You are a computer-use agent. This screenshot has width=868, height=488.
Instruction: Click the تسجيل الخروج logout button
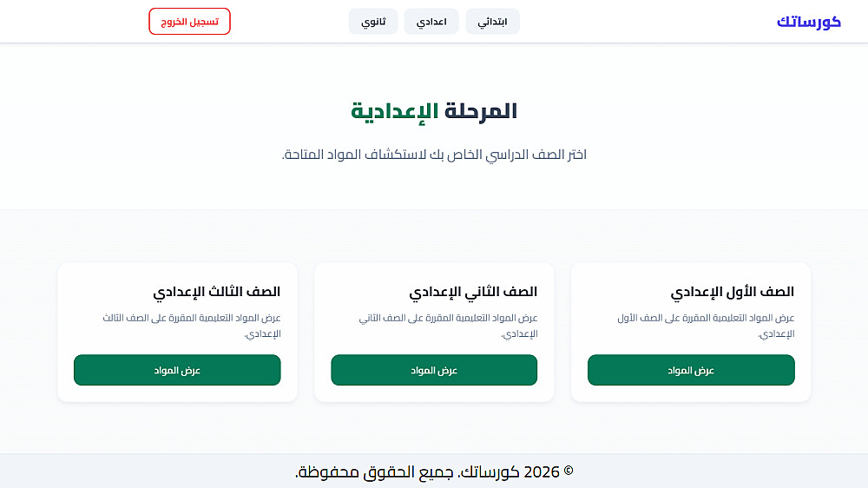point(189,22)
